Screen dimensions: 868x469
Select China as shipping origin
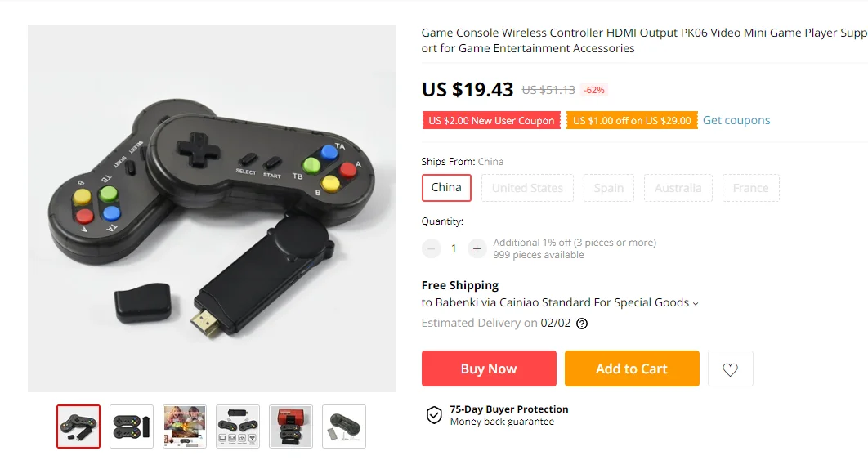(446, 188)
